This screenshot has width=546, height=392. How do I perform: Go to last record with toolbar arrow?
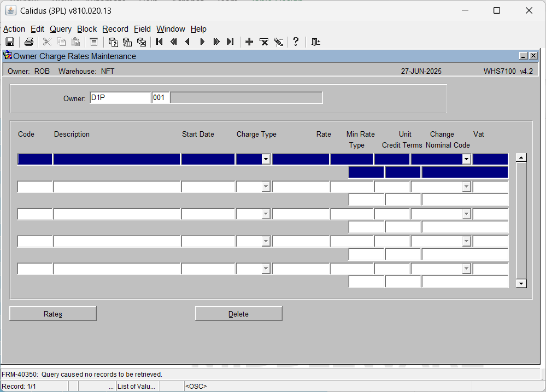[231, 42]
